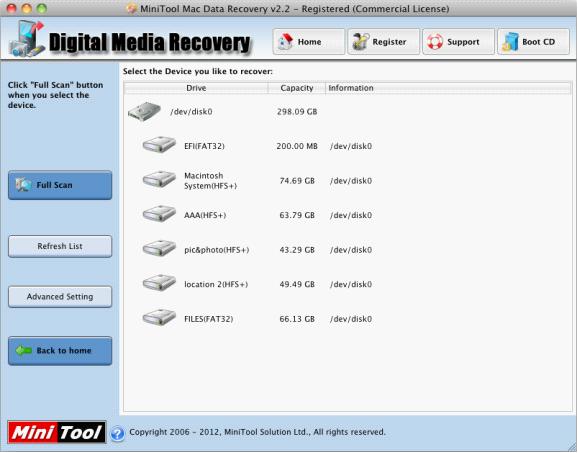Sort by the Drive column header

[196, 88]
